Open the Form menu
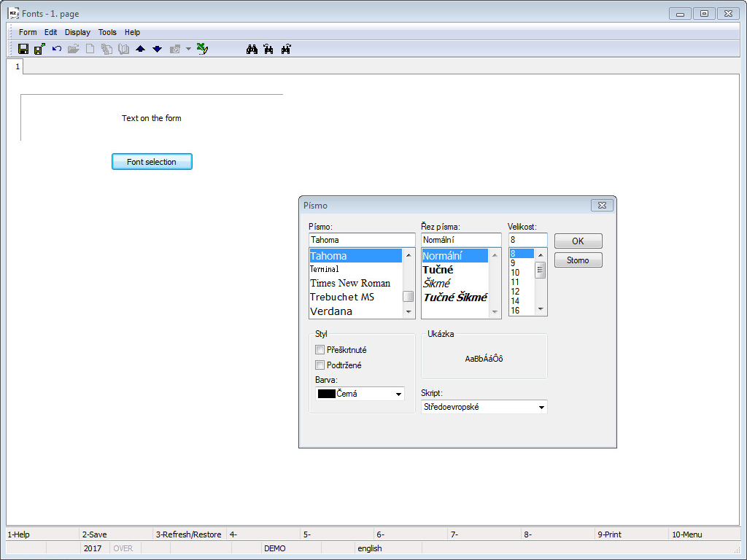The image size is (747, 560). [28, 32]
